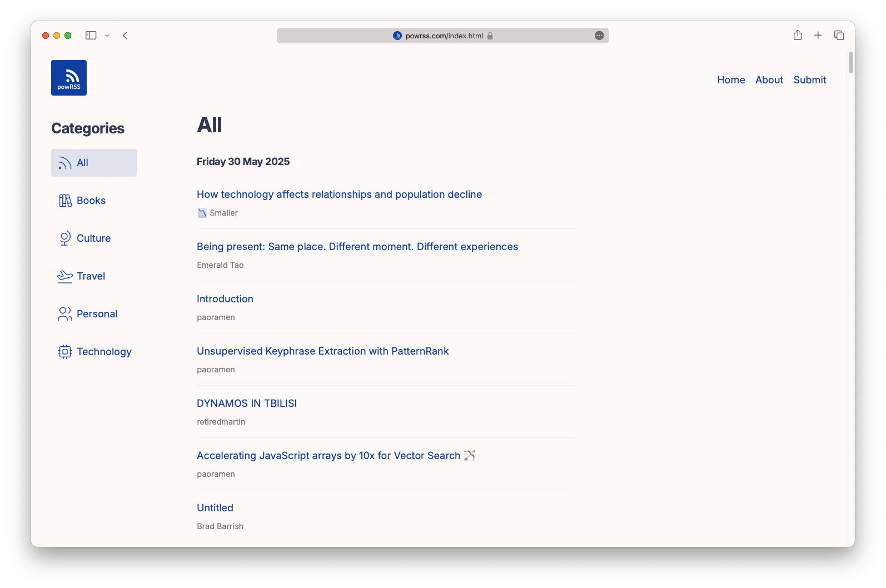Open the DYNAMOS IN TBILISI post
886x588 pixels.
247,403
